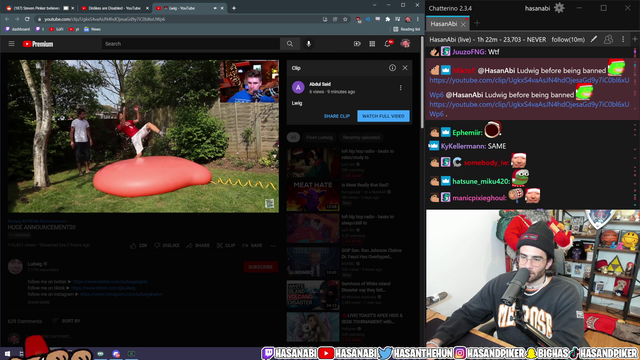
Task: Click username hatsune_miku420 in chat
Action: 481,181
